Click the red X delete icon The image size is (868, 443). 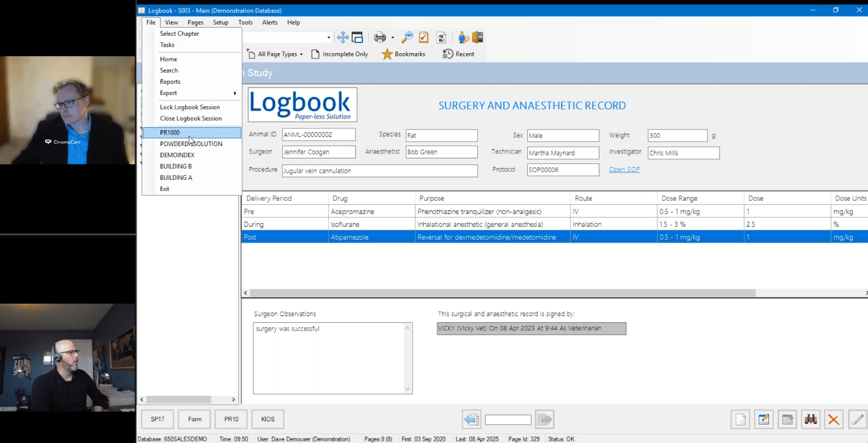click(833, 419)
